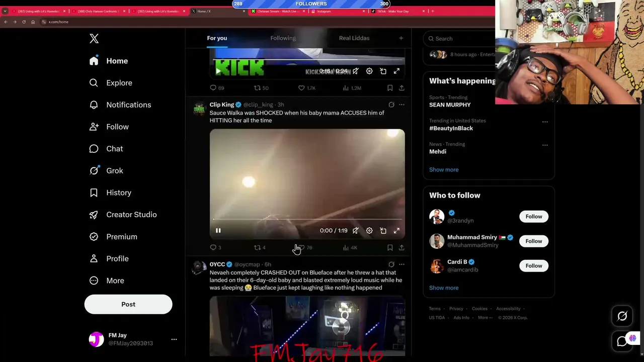The height and width of the screenshot is (362, 644).
Task: Open the Blueface video thumbnail
Action: 307,326
